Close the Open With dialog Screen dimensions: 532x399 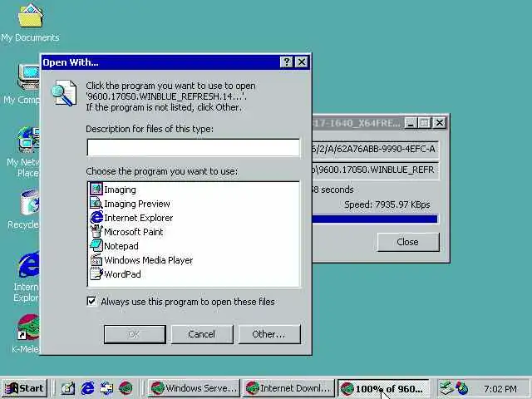(x=302, y=62)
